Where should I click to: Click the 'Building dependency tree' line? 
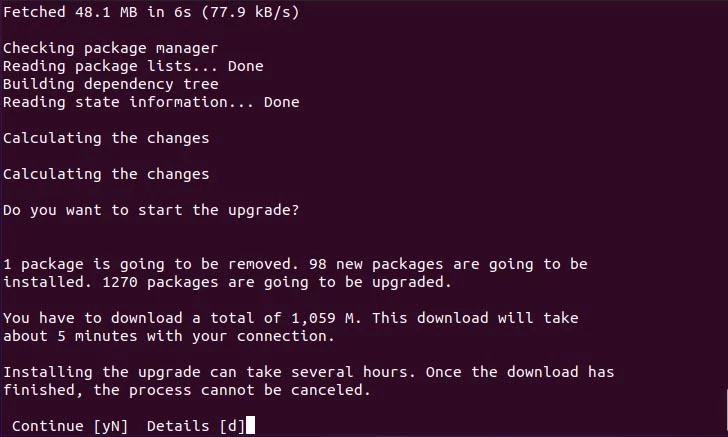pos(110,84)
